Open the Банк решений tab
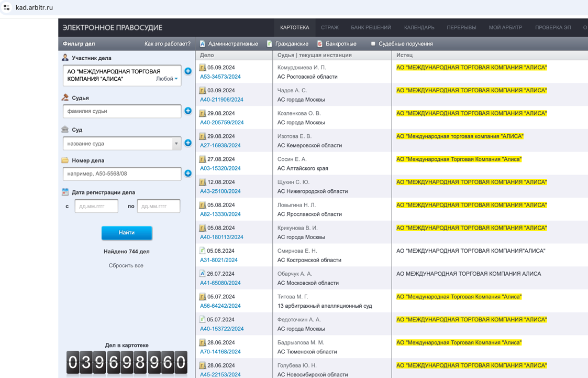588x378 pixels. 371,27
